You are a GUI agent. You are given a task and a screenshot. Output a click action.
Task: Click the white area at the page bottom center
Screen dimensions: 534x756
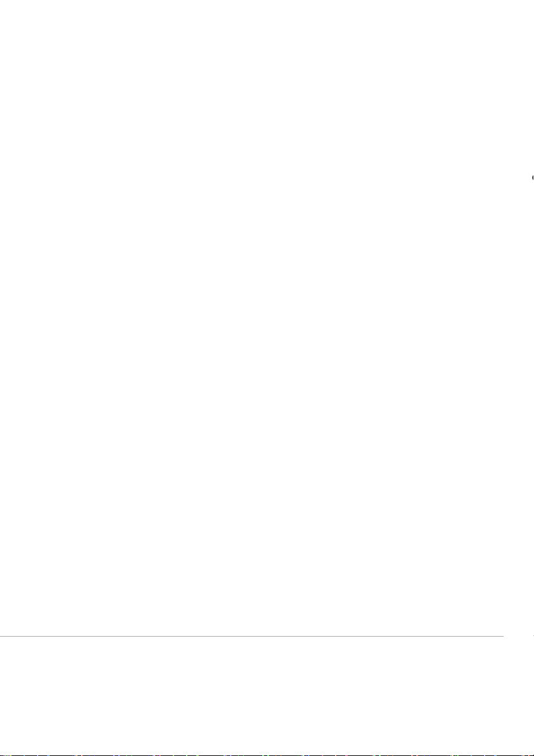[267, 743]
